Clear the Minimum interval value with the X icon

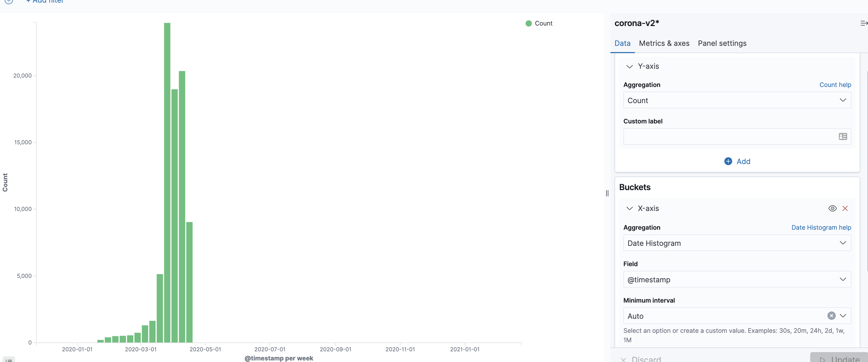(x=831, y=315)
